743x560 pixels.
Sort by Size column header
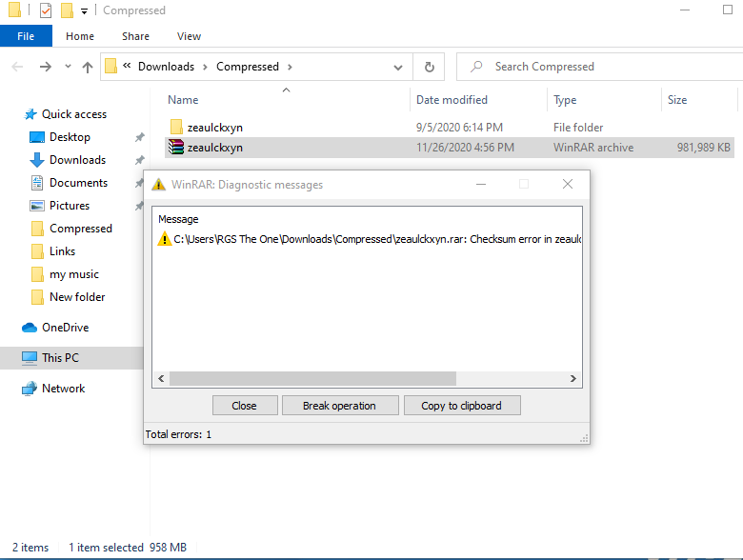[677, 100]
